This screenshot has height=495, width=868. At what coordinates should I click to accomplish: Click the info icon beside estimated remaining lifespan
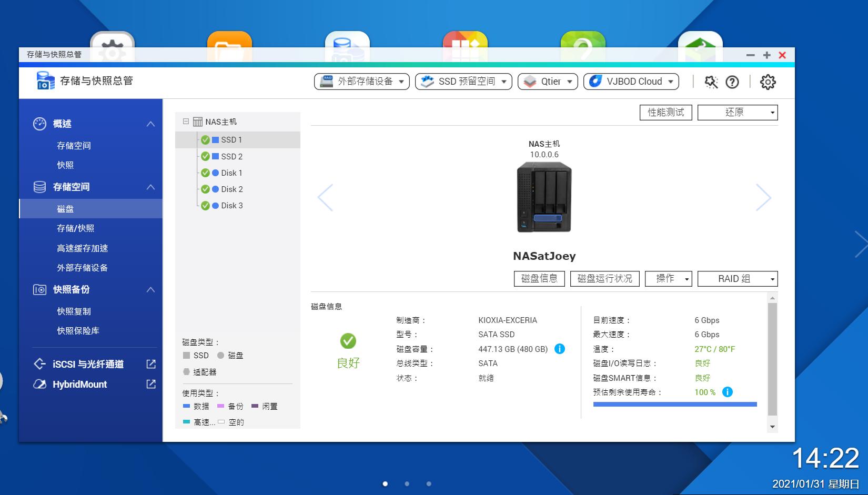tap(726, 392)
